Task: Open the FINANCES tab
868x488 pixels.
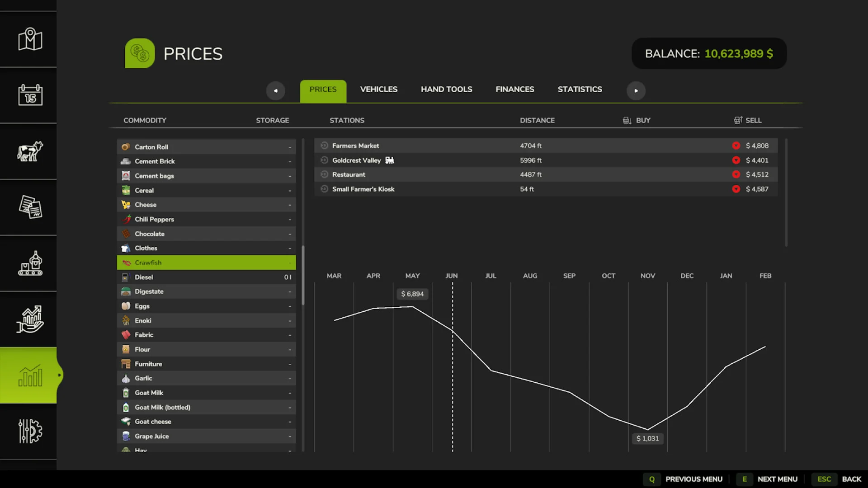Action: click(515, 89)
